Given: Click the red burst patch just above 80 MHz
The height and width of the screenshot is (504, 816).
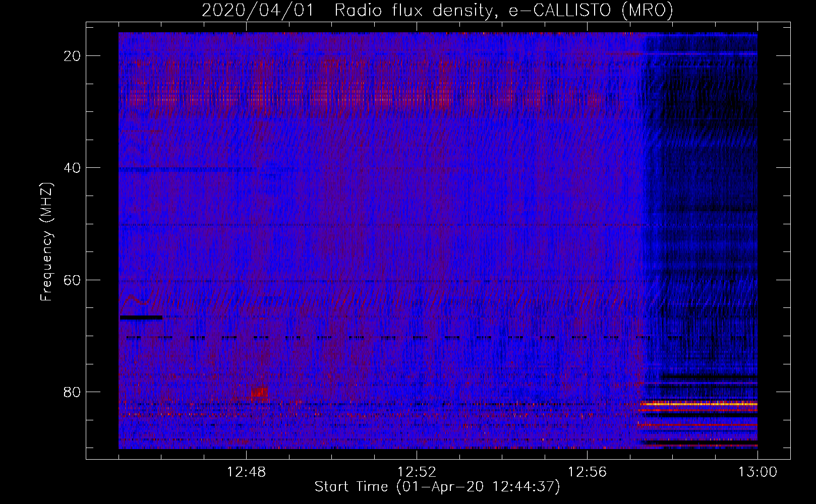Looking at the screenshot, I should click(x=260, y=392).
